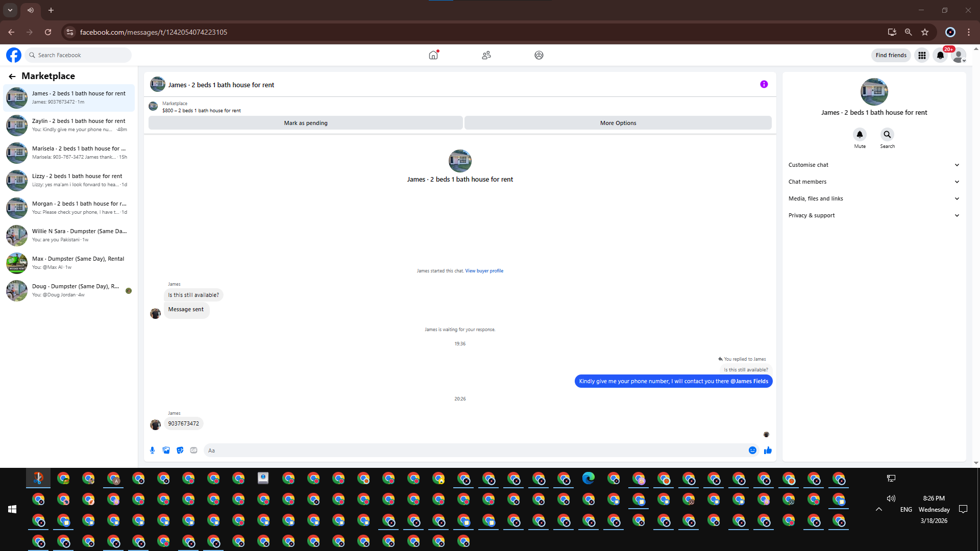The image size is (980, 551).
Task: Attach a file using the photo icon
Action: (x=166, y=450)
